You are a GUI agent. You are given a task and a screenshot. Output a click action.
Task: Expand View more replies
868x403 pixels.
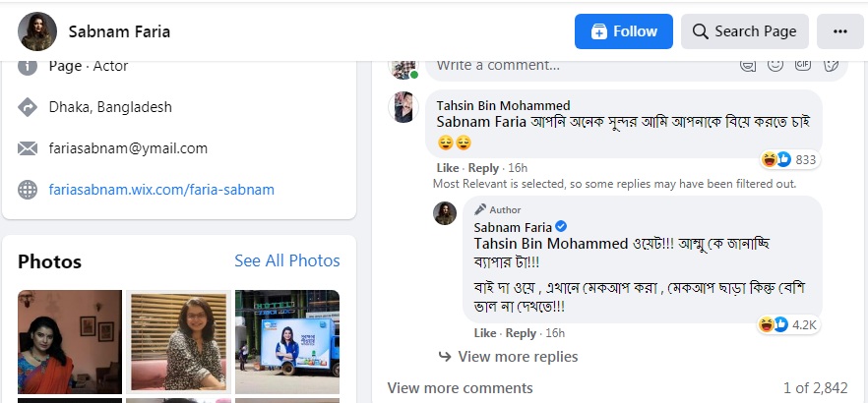click(x=518, y=357)
